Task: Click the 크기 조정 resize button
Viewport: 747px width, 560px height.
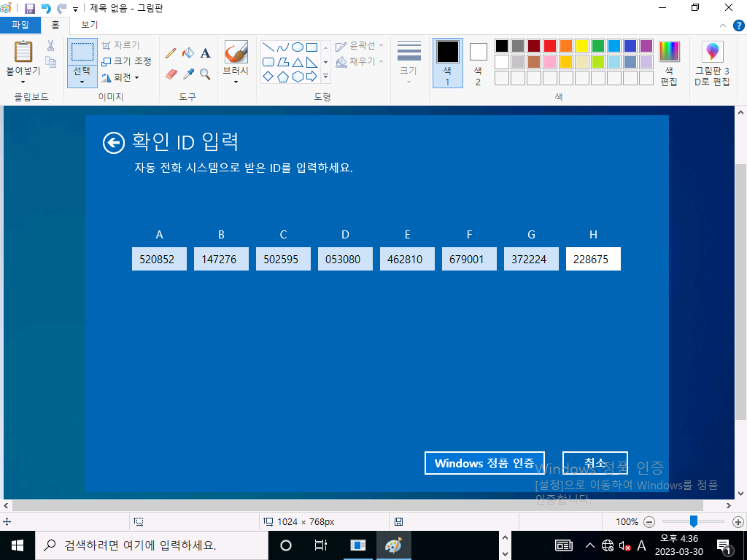Action: (126, 61)
